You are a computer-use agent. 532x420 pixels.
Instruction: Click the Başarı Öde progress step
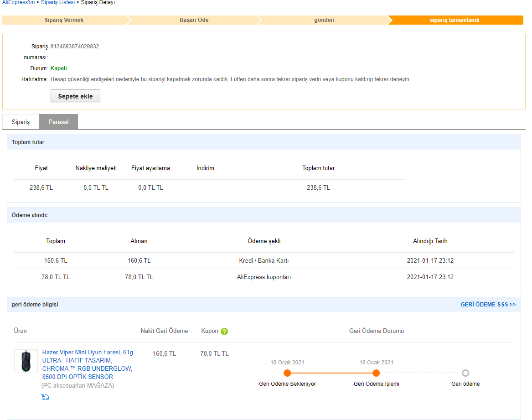click(x=194, y=20)
